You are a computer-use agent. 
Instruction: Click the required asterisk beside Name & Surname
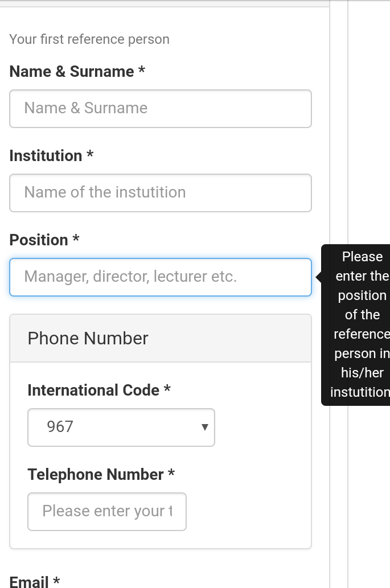pyautogui.click(x=142, y=71)
